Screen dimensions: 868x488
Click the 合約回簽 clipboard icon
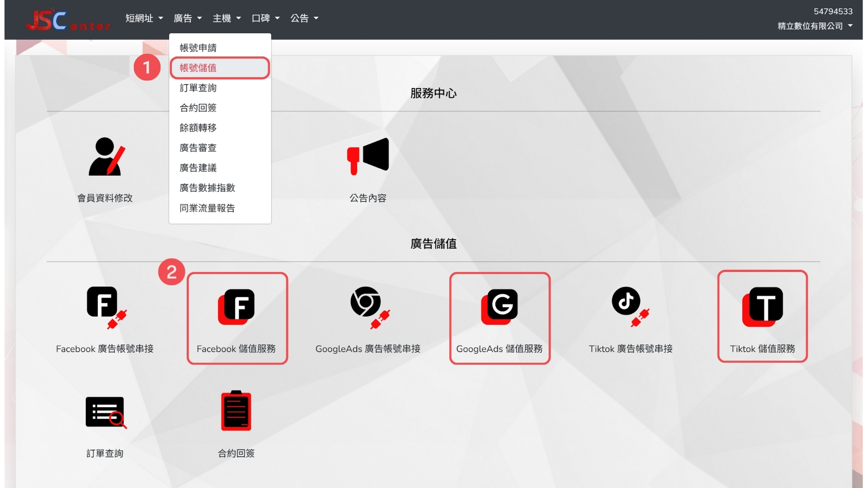coord(236,411)
